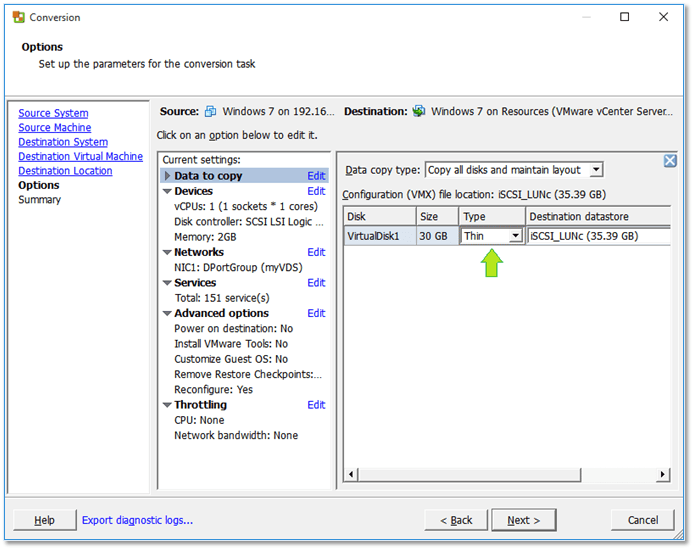This screenshot has height=550, width=694.
Task: Select CPU: None throttling line
Action: 199,420
